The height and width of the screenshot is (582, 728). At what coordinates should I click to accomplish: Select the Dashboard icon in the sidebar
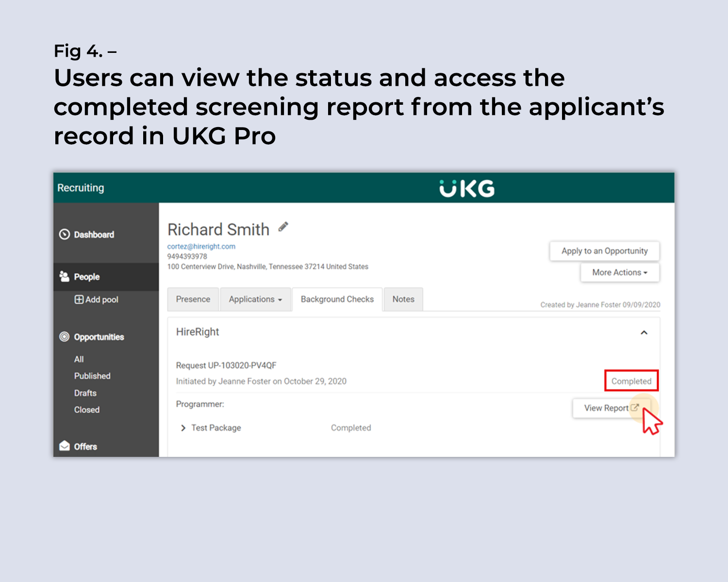[64, 235]
